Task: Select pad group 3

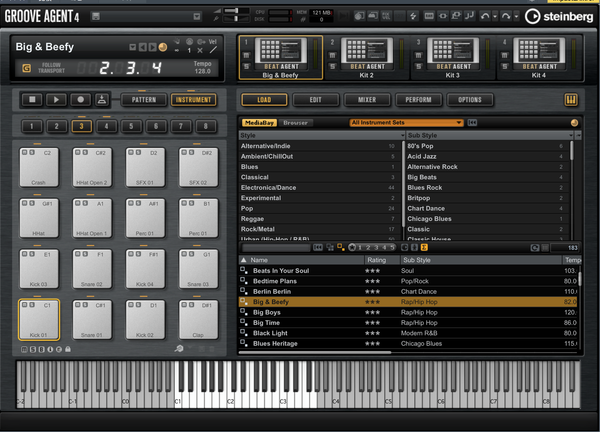Action: (x=82, y=126)
